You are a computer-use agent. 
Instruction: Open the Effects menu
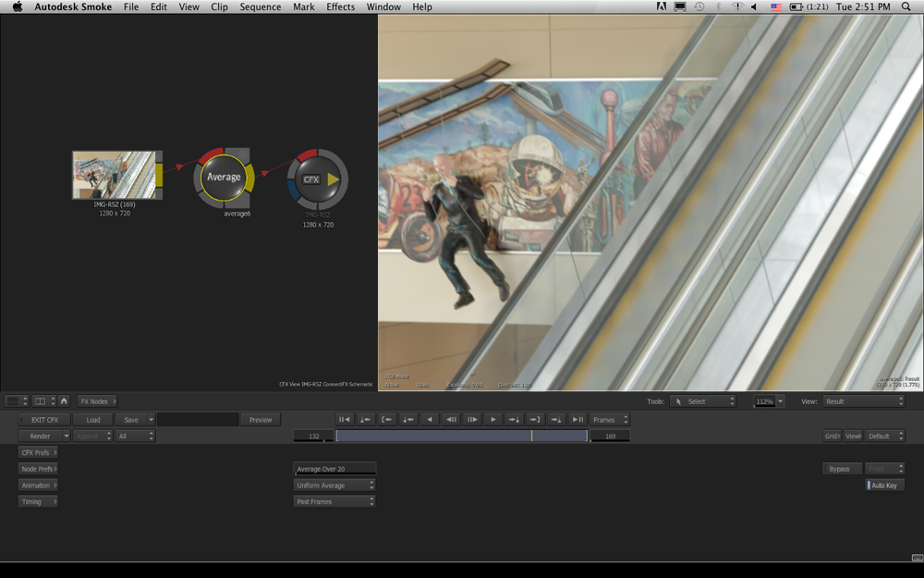pyautogui.click(x=340, y=6)
